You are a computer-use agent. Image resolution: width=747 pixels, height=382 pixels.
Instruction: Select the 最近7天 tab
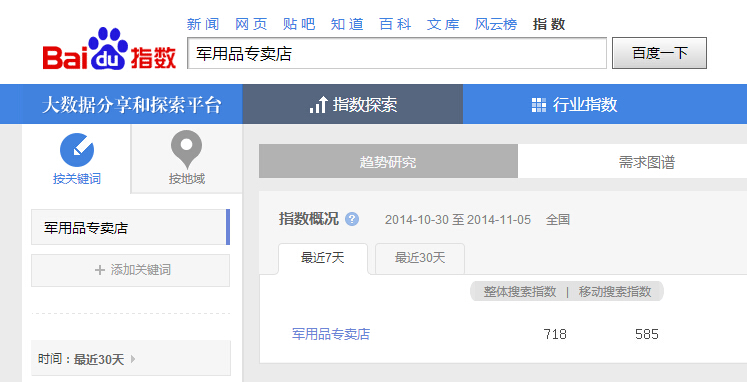pos(323,258)
